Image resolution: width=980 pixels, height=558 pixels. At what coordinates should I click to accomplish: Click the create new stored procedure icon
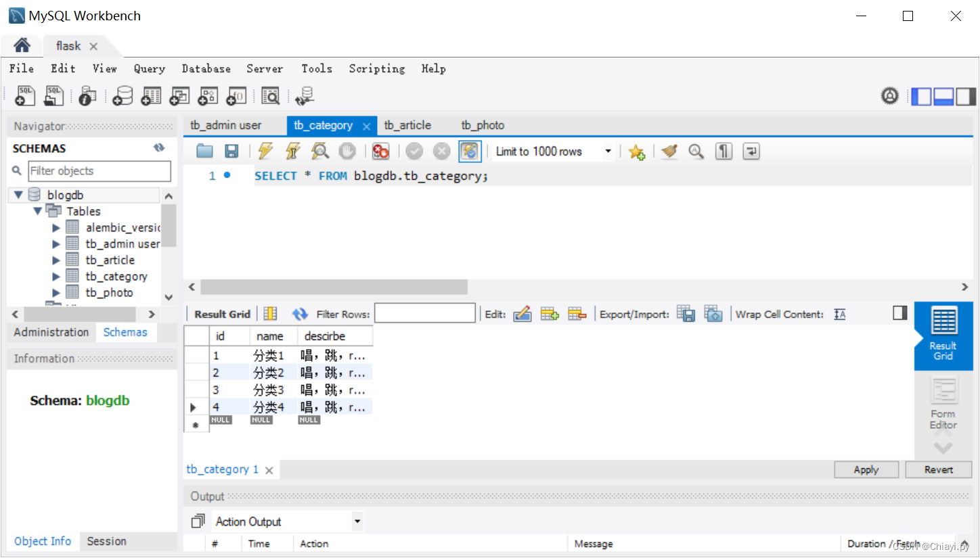[x=208, y=96]
